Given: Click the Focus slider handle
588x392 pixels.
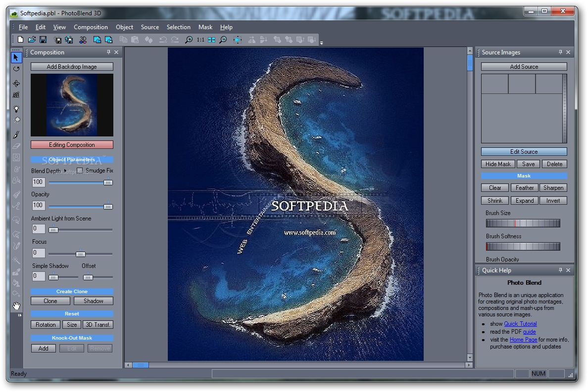Looking at the screenshot, I should [x=80, y=254].
